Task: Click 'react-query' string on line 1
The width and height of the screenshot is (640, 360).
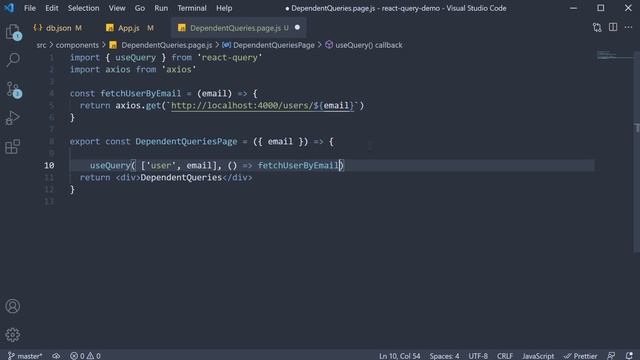Action: coord(230,58)
